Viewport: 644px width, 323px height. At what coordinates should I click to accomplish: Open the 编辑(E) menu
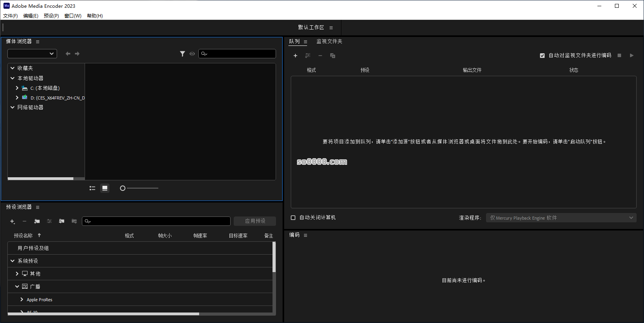pyautogui.click(x=31, y=16)
